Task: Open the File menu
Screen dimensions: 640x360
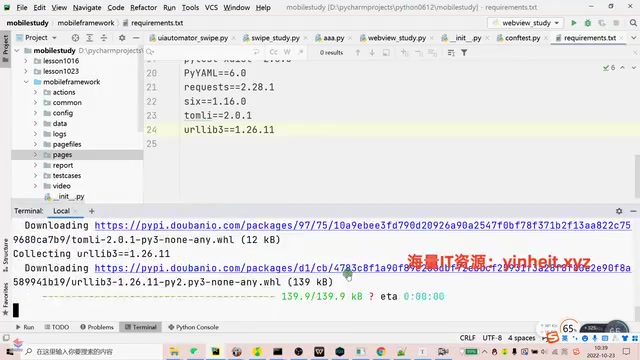Action: 22,7
